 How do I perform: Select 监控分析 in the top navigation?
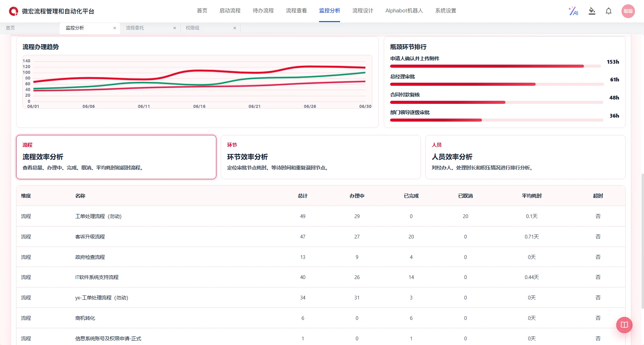pos(329,11)
